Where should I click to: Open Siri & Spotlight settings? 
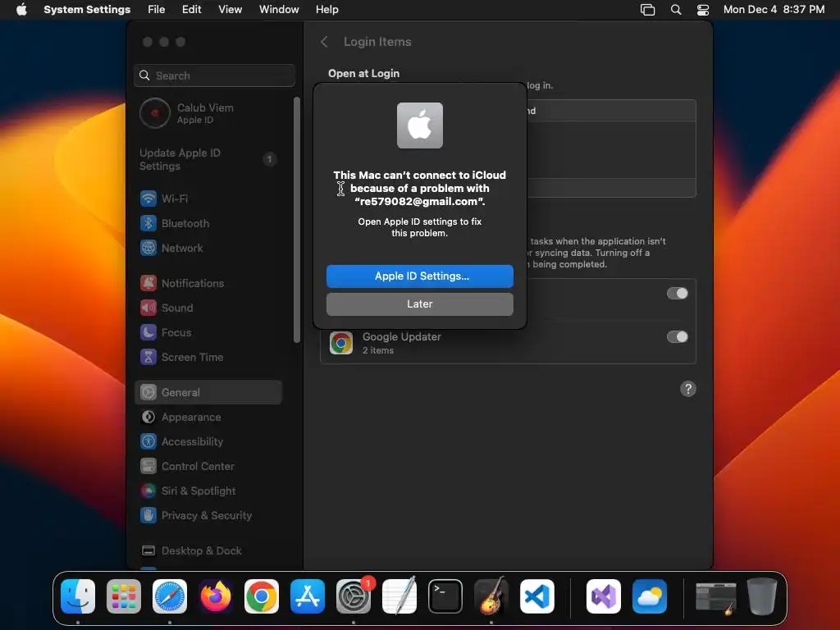(x=208, y=491)
